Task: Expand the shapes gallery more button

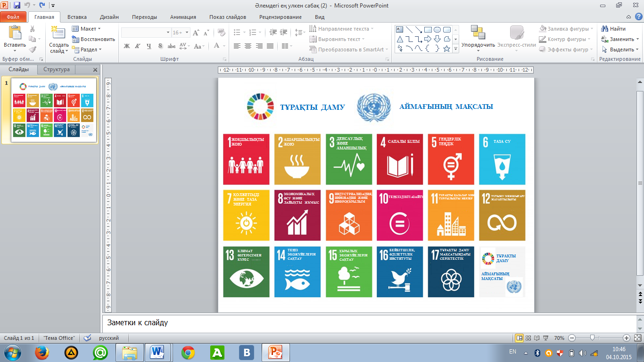Action: click(x=455, y=49)
